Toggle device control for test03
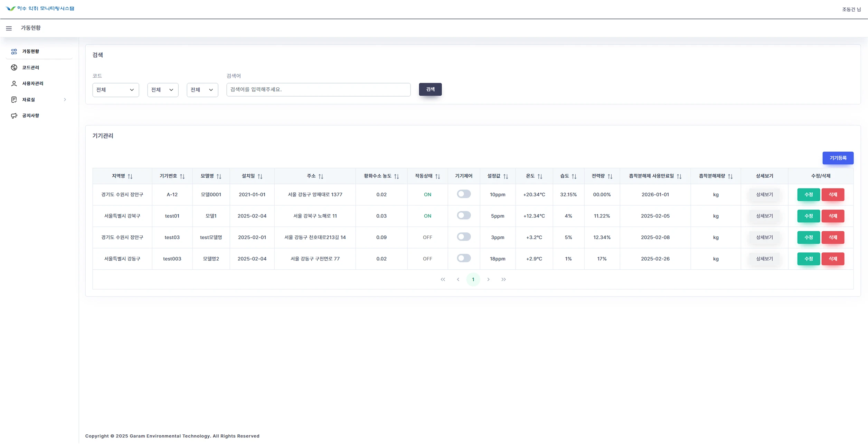Image resolution: width=868 pixels, height=444 pixels. [464, 237]
